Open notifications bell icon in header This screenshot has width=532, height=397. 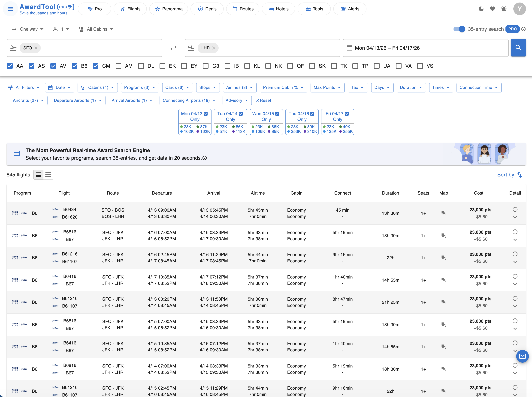pos(504,9)
